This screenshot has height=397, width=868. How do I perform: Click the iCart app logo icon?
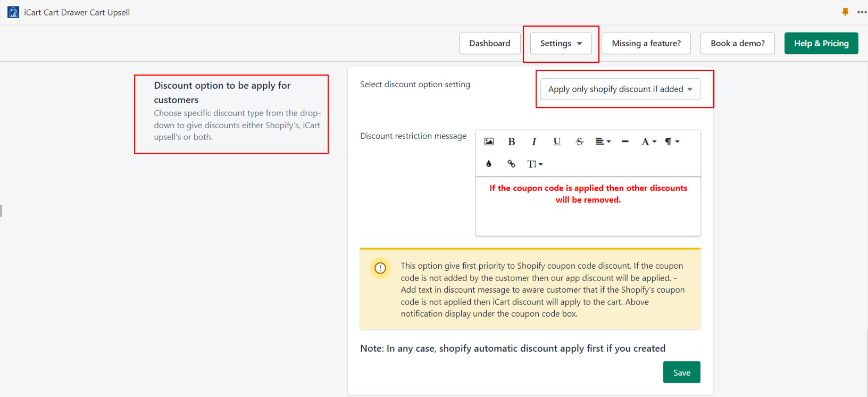pyautogui.click(x=13, y=12)
